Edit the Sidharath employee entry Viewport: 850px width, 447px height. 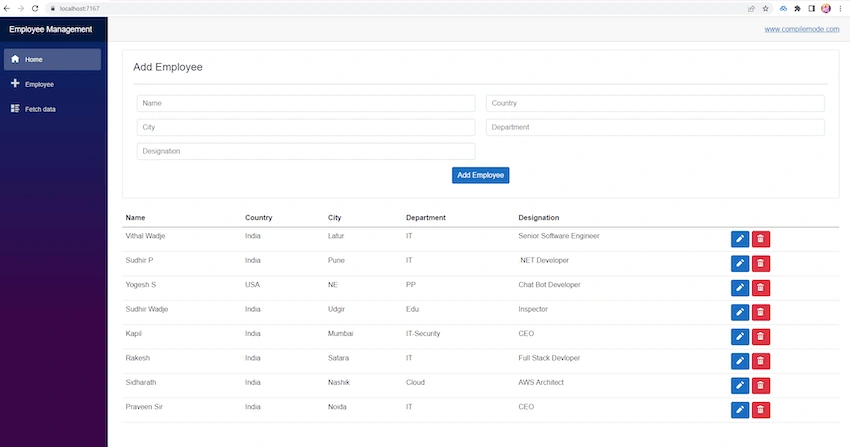click(739, 385)
